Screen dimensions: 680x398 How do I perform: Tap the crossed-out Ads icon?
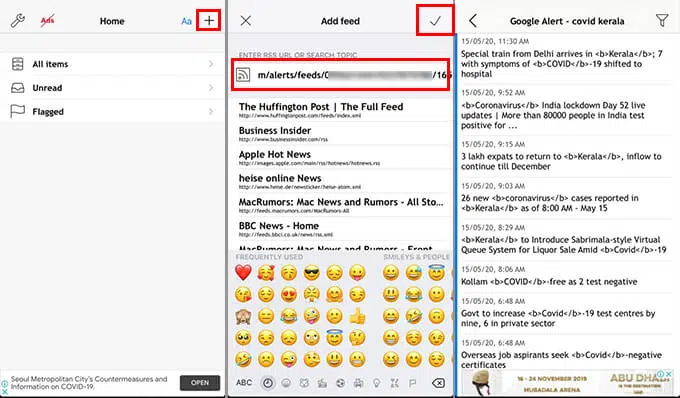pyautogui.click(x=47, y=20)
